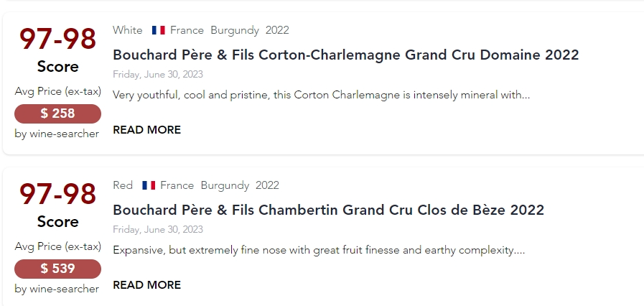Screen dimensions: 644x306
Task: Click France label in the white wine card
Action: pyautogui.click(x=187, y=30)
